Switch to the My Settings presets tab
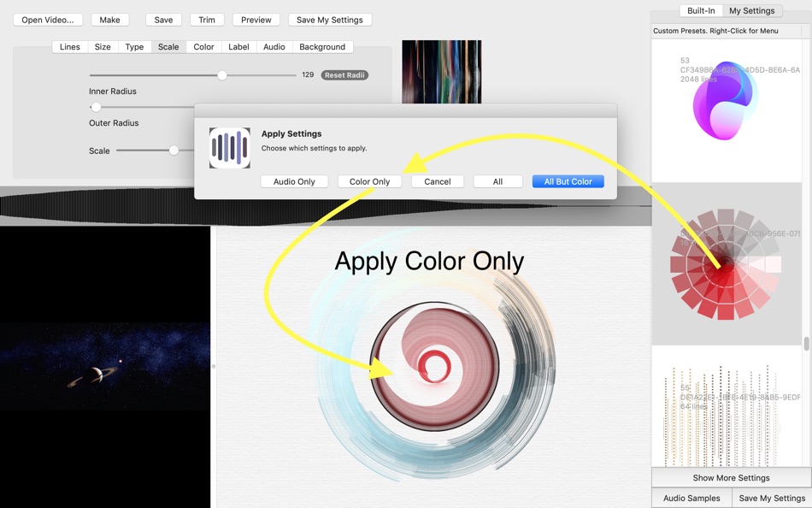Viewport: 812px width, 508px height. (752, 10)
